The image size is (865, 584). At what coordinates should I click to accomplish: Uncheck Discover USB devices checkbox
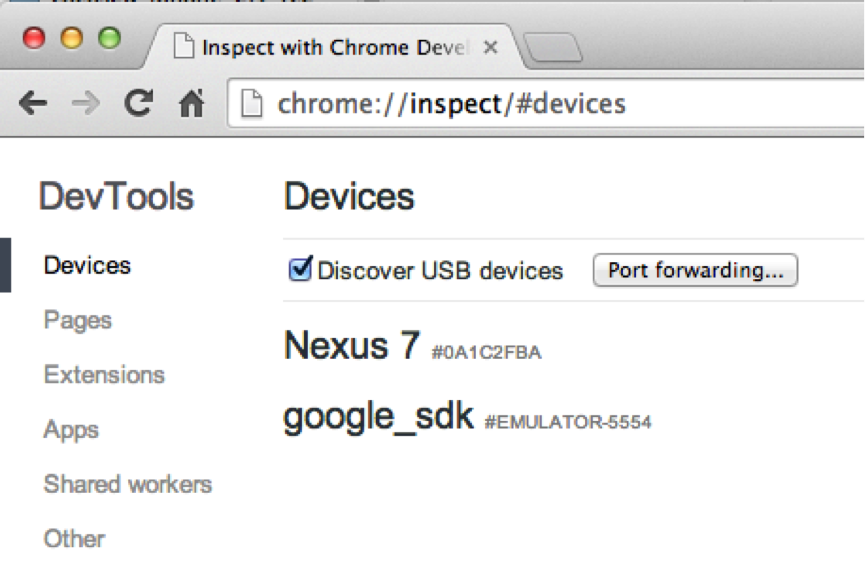point(301,269)
